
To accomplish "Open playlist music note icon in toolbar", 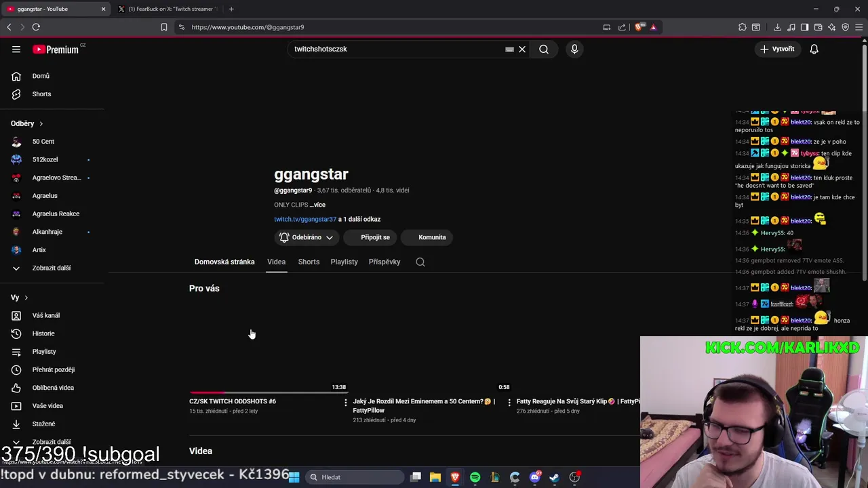I will tap(791, 27).
